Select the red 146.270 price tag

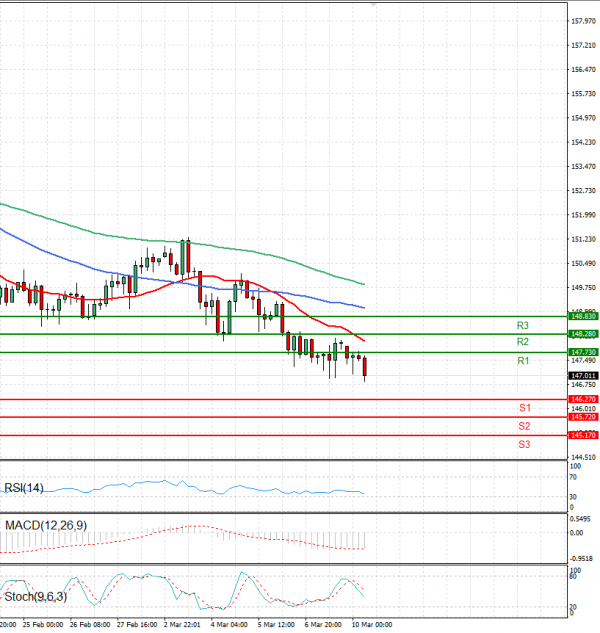click(583, 399)
